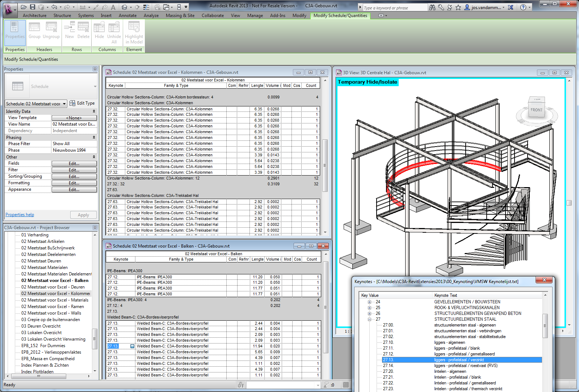Open the Communication Center satellite icon
Screen dimensions: 579x392
[450, 7]
